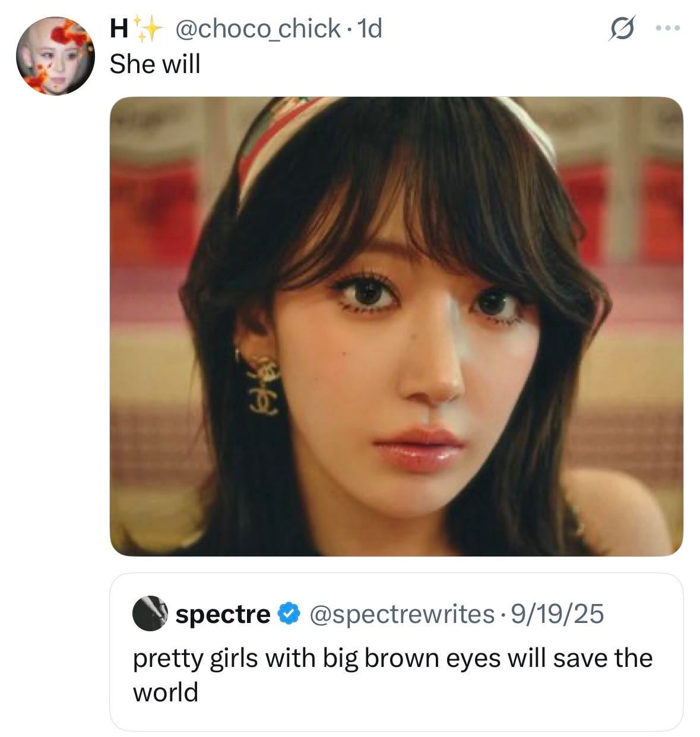Open choco_chick's circular profile avatar
700x737 pixels.
pos(55,56)
